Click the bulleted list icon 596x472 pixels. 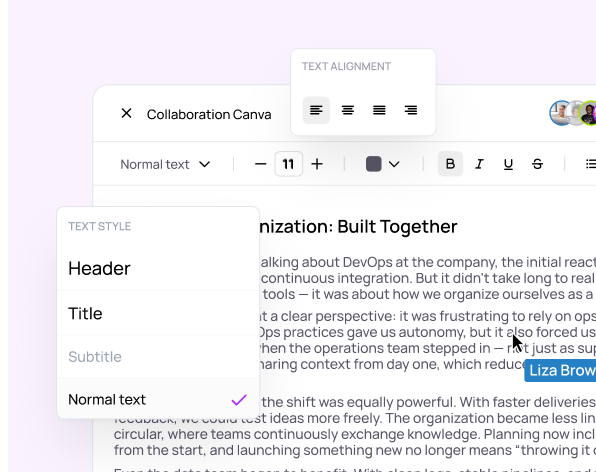click(591, 164)
